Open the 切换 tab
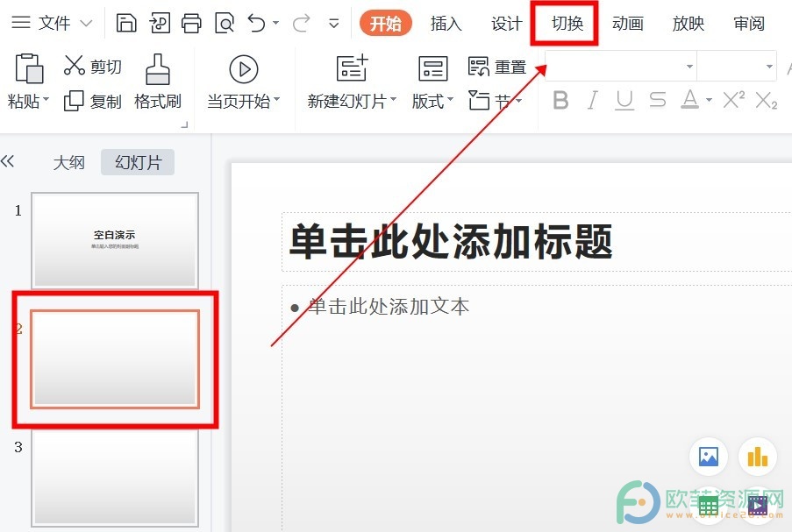792x532 pixels. [567, 23]
